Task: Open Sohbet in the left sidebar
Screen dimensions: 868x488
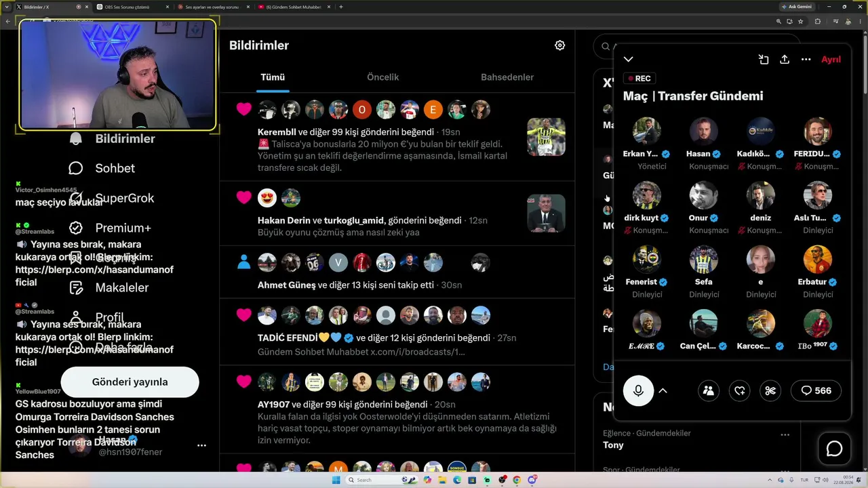Action: point(102,168)
